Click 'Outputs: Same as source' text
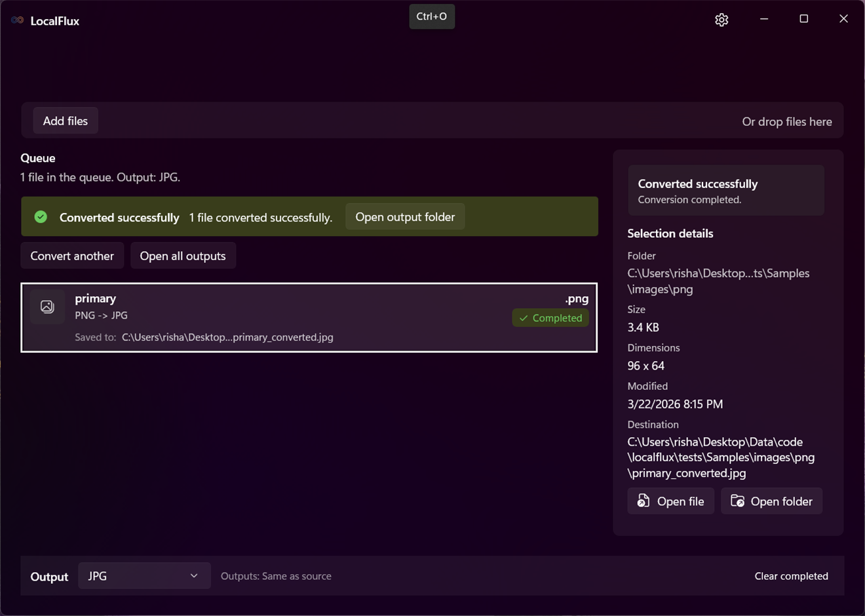 point(276,576)
